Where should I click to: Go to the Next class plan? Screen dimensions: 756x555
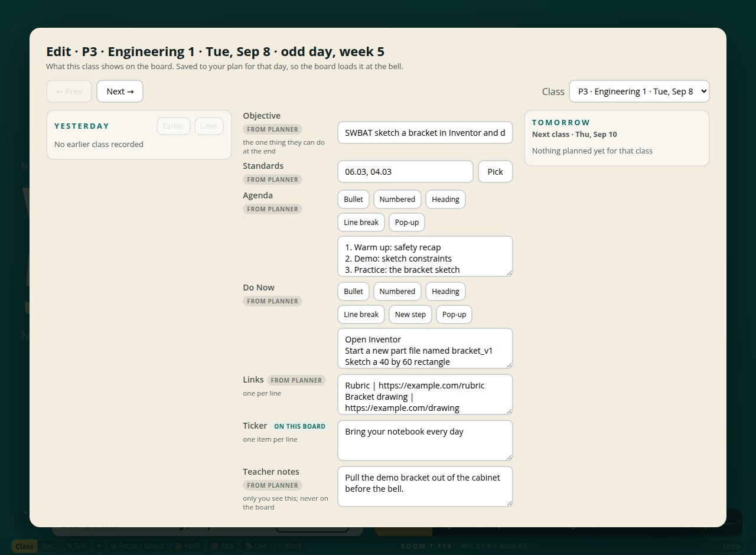click(x=120, y=92)
